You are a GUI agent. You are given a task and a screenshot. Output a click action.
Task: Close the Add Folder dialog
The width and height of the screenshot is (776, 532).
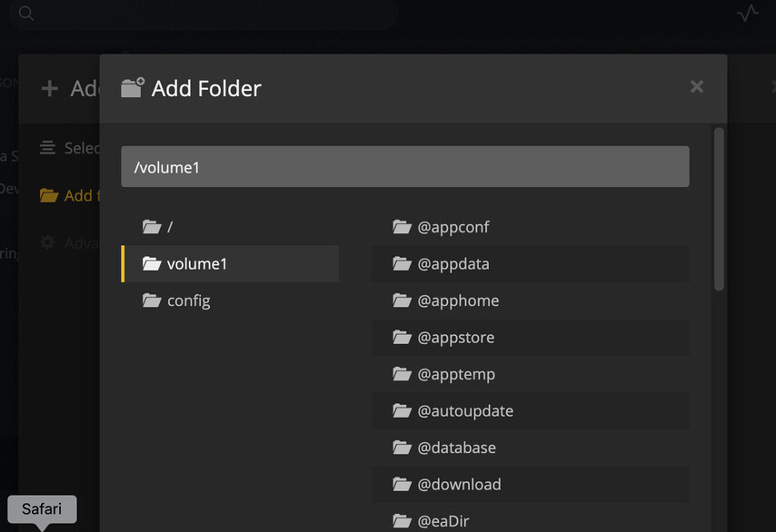pyautogui.click(x=697, y=87)
